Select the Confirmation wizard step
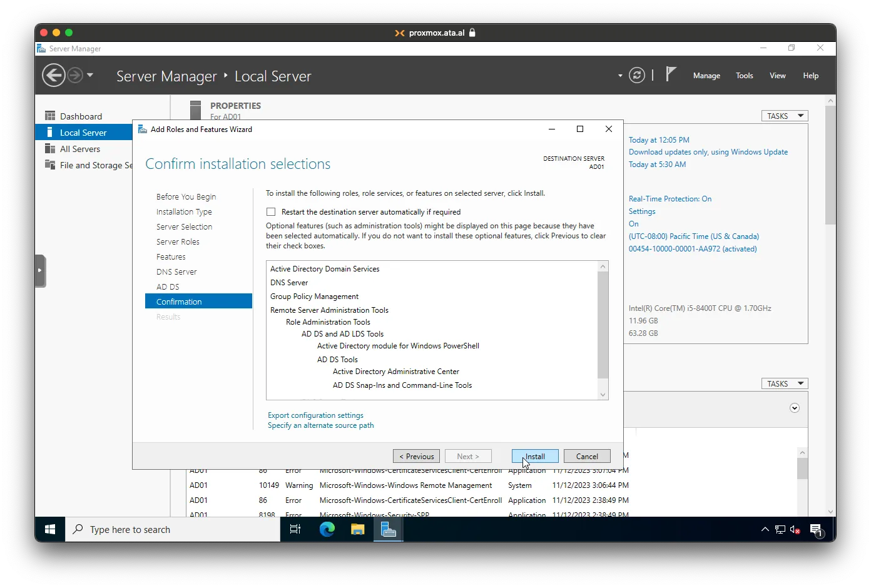 198,302
